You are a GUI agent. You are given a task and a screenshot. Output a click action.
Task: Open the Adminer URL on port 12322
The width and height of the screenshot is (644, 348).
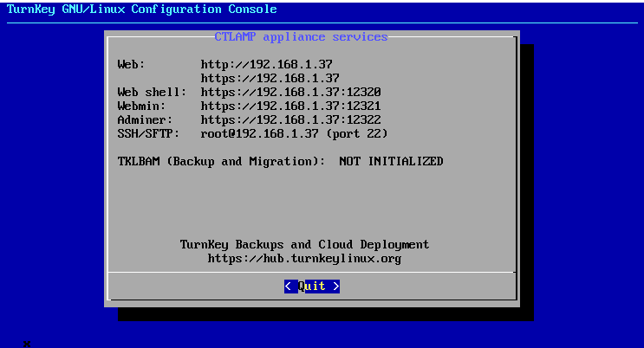tap(290, 119)
